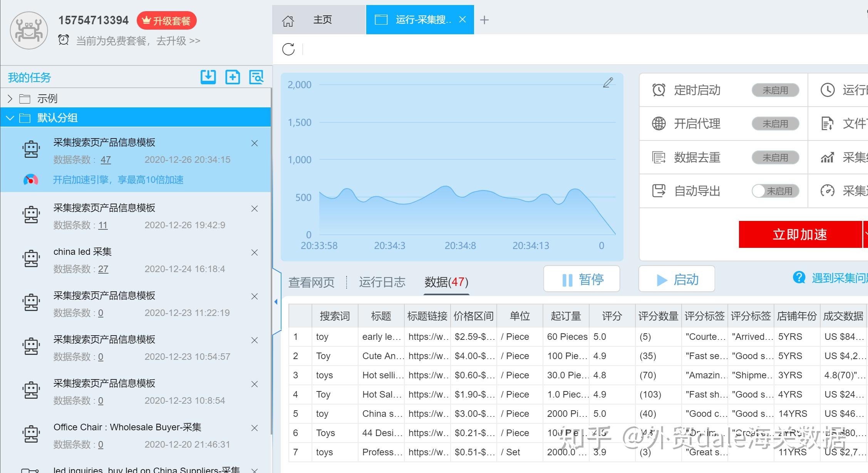The height and width of the screenshot is (473, 868).
Task: Select the task dated 2020-12-23 11:22:19
Action: click(136, 304)
